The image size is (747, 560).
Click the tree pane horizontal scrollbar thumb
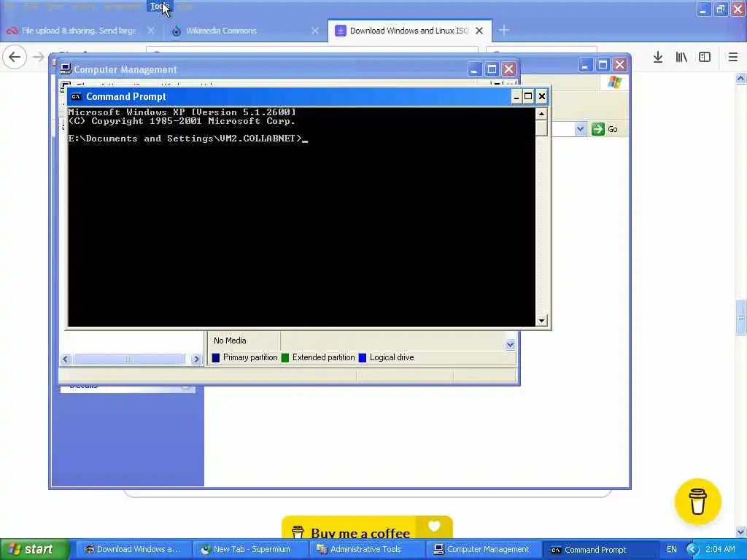click(x=128, y=359)
